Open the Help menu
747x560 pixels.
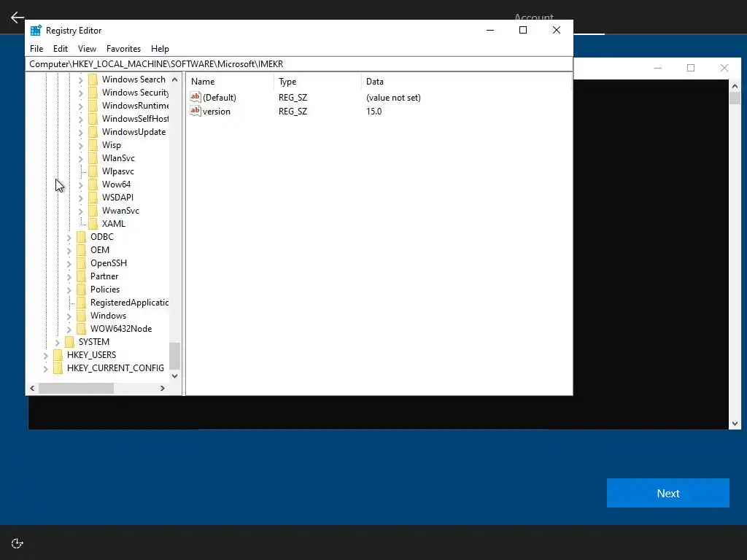(160, 49)
